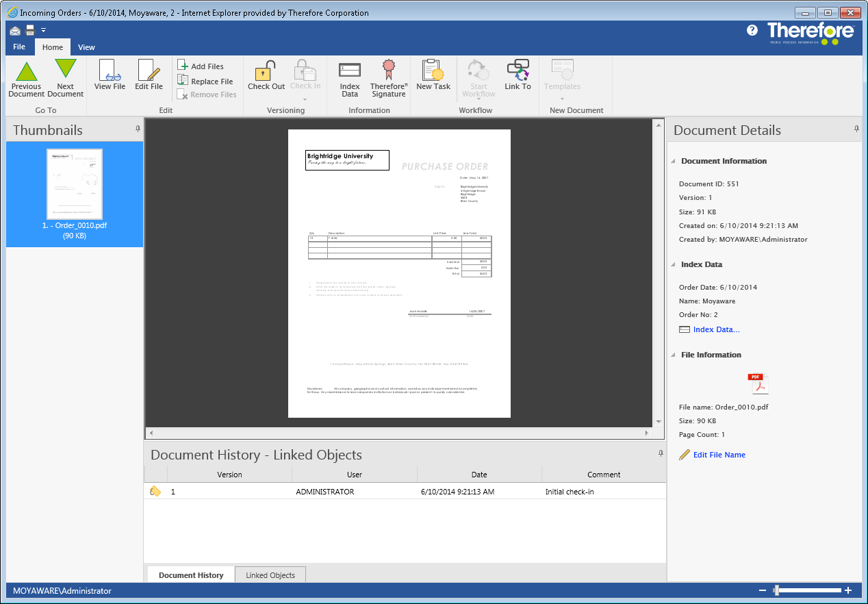Click the Link To icon
868x604 pixels.
[518, 75]
